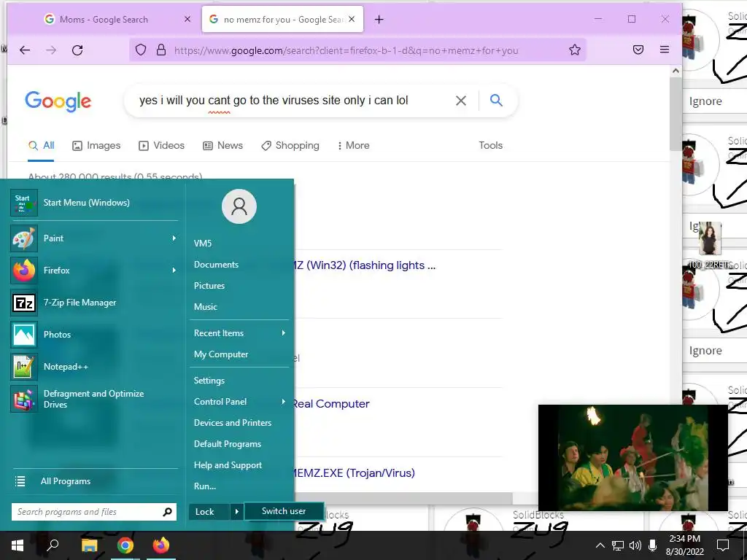Switch to Videos results

click(x=161, y=146)
